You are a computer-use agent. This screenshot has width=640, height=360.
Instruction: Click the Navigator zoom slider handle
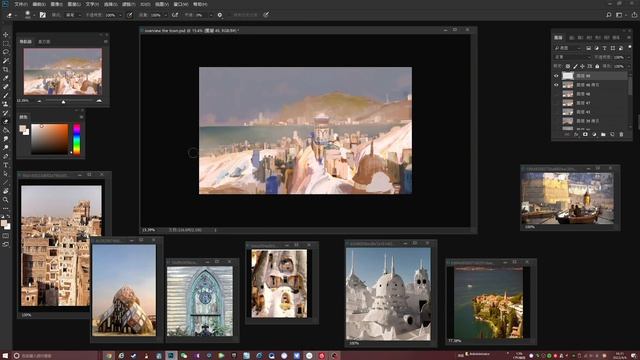[x=63, y=102]
